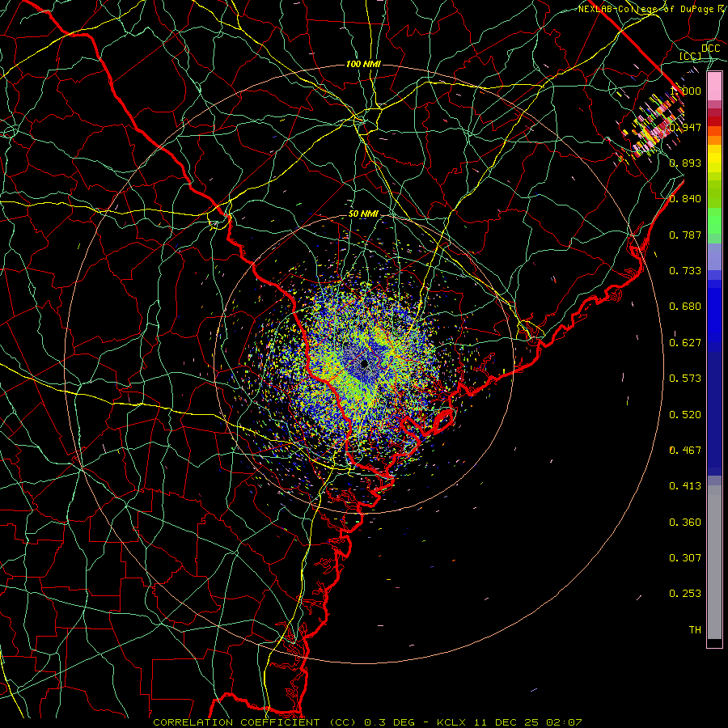The image size is (728, 728).
Task: Click the 0.520 legend value
Action: pos(685,415)
